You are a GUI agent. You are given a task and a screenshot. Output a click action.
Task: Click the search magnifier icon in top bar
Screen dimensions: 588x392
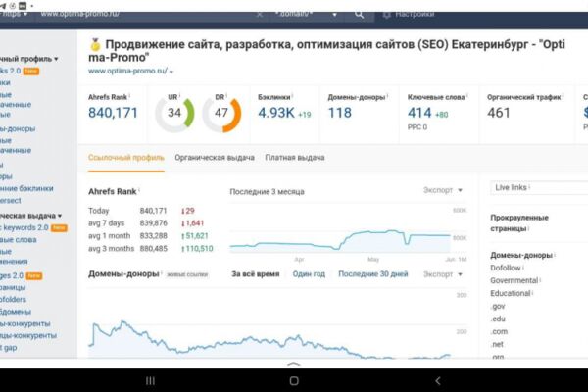pos(359,15)
